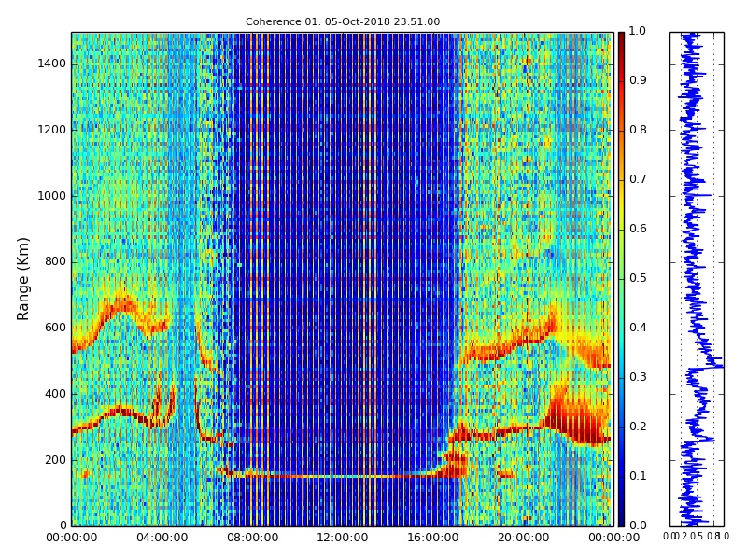Click the blue coherence profile line plot
Viewport: 747px width, 560px height.
pyautogui.click(x=697, y=279)
